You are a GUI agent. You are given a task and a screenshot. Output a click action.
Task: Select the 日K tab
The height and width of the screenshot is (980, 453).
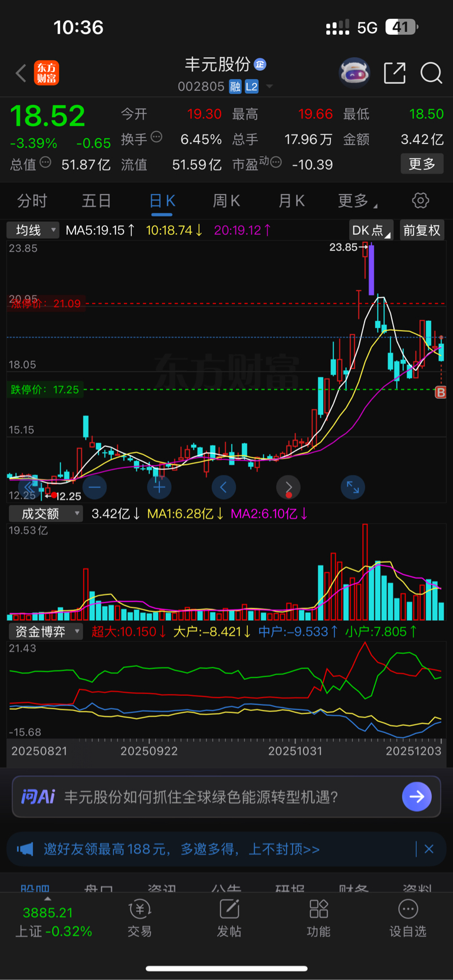[162, 201]
